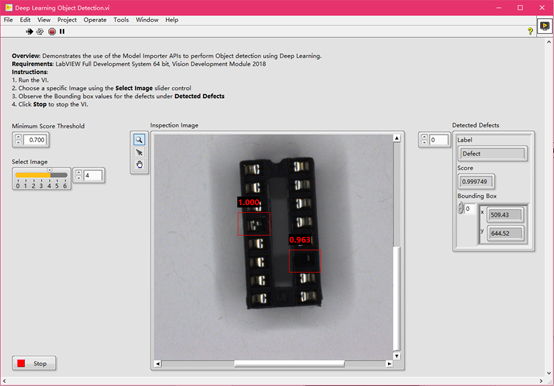
Task: Increment Minimum Score Threshold stepper
Action: [18, 137]
